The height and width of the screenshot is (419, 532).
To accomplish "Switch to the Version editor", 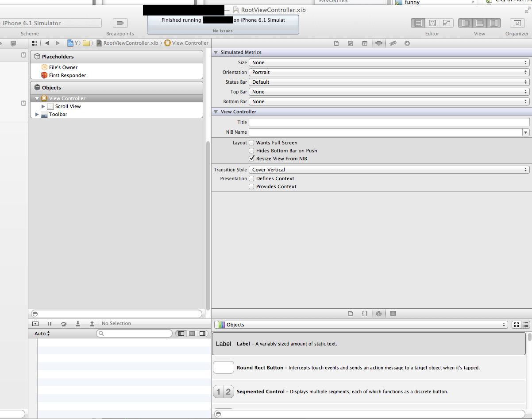I will 446,23.
